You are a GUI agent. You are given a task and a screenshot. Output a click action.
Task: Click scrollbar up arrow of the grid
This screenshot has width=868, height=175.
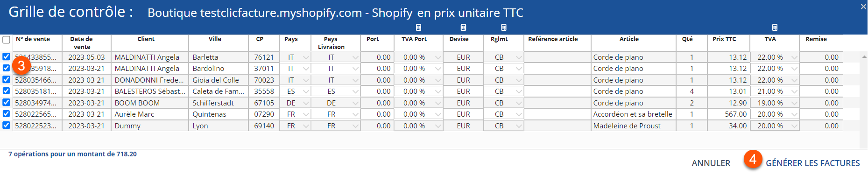[863, 56]
